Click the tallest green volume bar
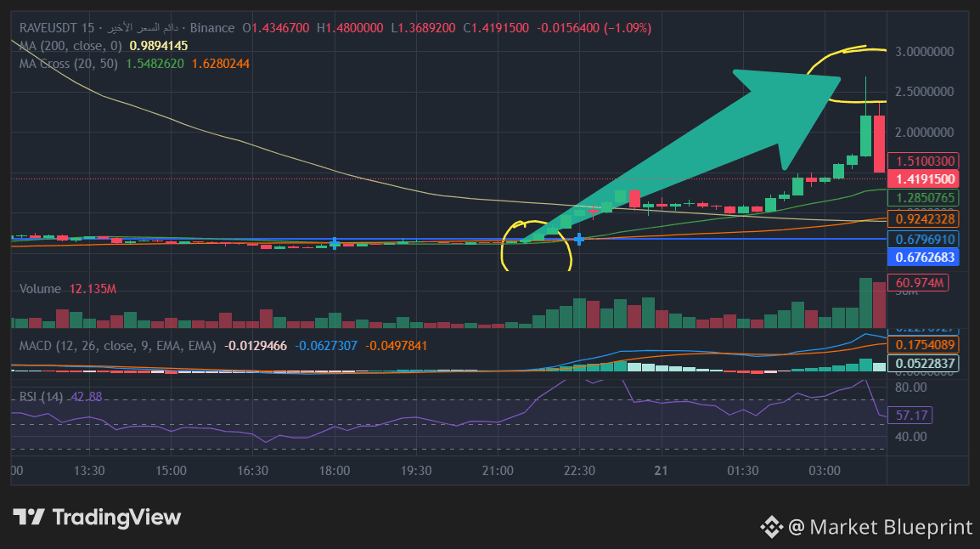 tap(865, 303)
